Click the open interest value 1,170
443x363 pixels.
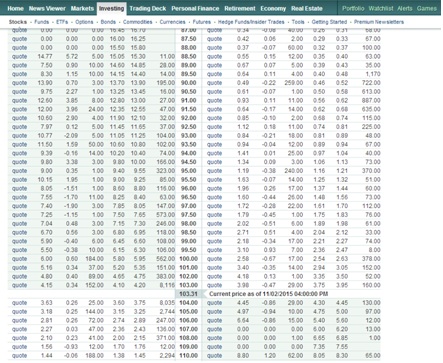tap(373, 74)
